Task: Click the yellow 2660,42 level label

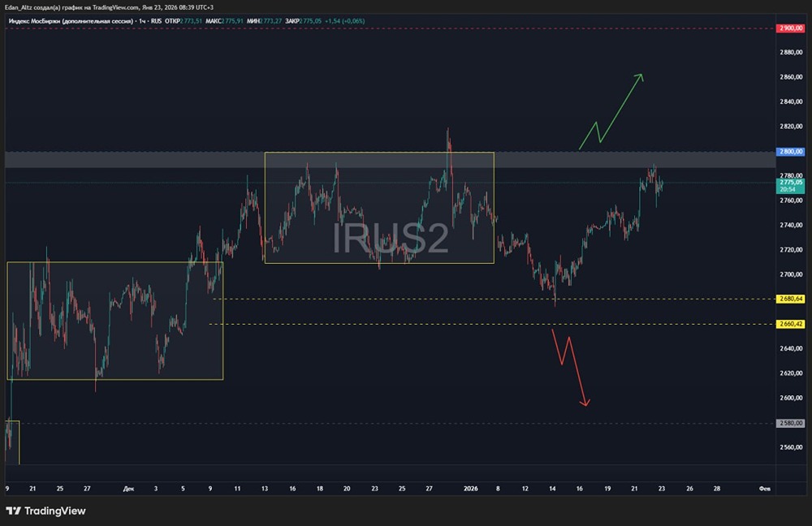Action: tap(790, 324)
